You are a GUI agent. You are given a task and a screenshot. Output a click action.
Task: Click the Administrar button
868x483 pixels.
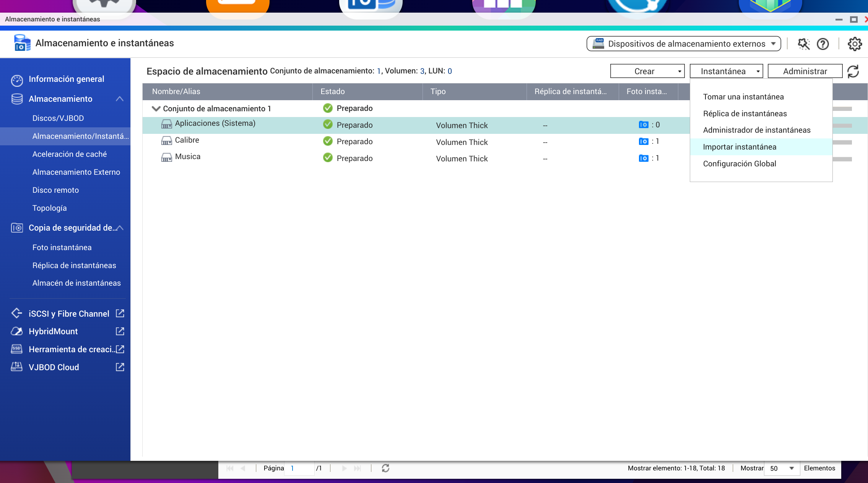click(805, 71)
